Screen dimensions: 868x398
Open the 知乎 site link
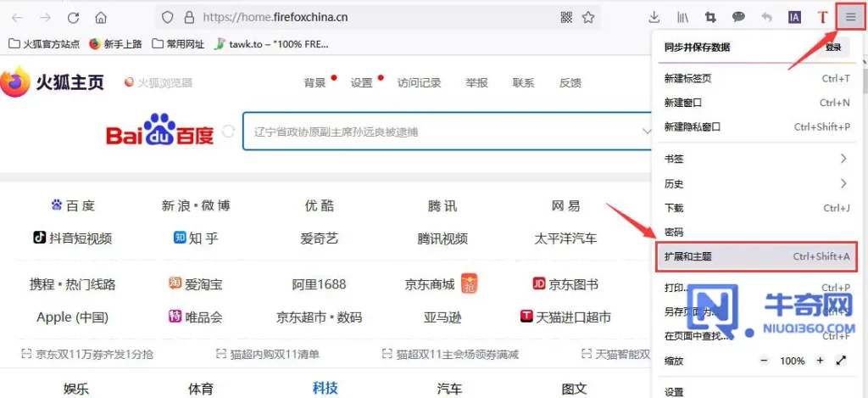tap(196, 238)
